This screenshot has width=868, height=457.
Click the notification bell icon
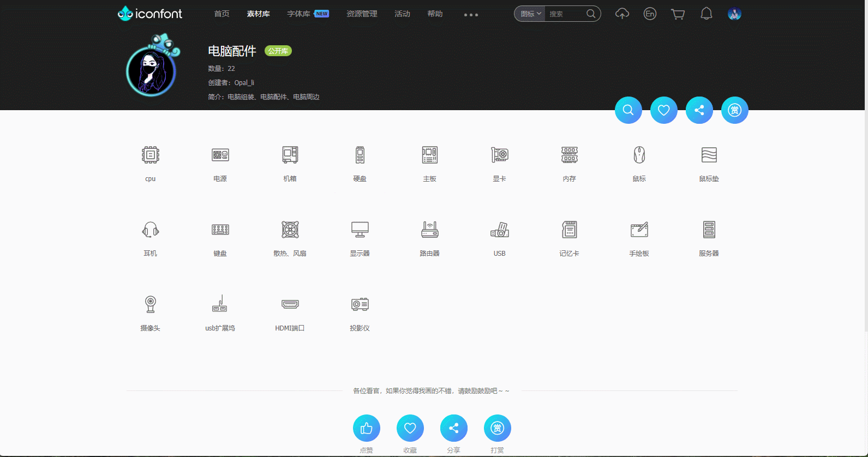coord(707,14)
